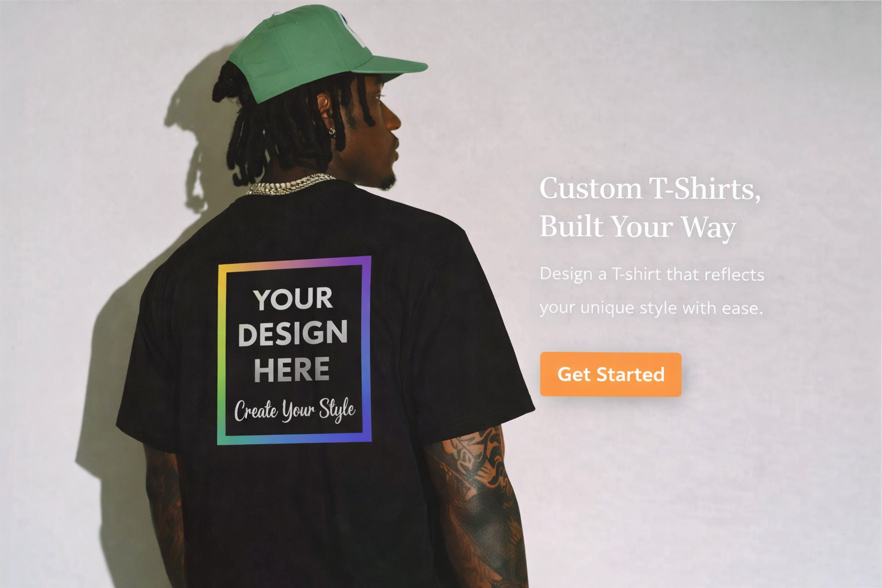This screenshot has height=588, width=882.
Task: Click the man's earring
Action: click(x=332, y=131)
